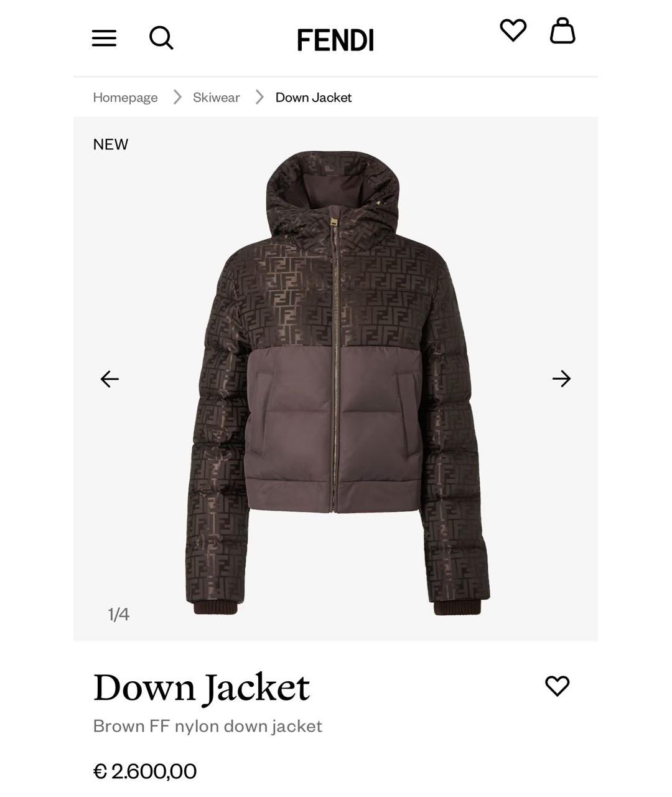Click the Brown FF nylon description text

207,726
